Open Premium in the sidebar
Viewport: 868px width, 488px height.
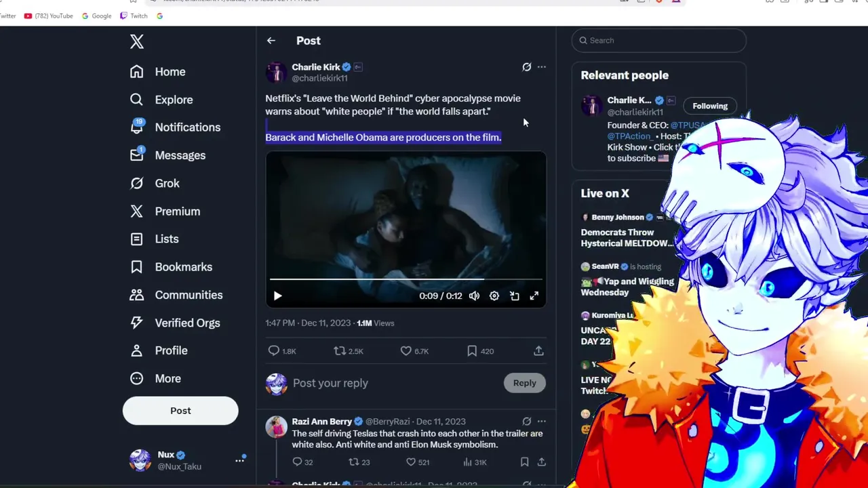[165, 211]
